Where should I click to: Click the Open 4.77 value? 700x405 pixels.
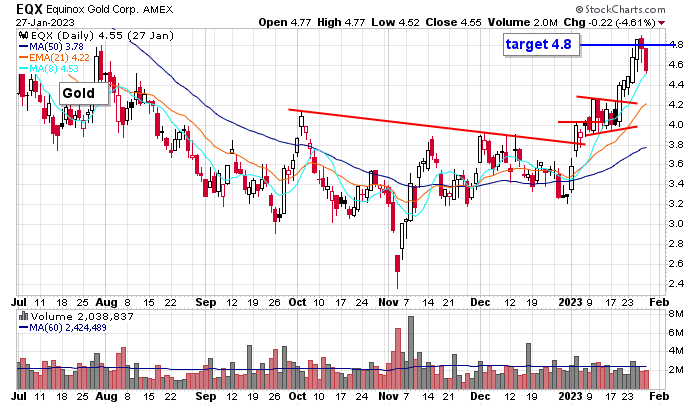pos(285,22)
